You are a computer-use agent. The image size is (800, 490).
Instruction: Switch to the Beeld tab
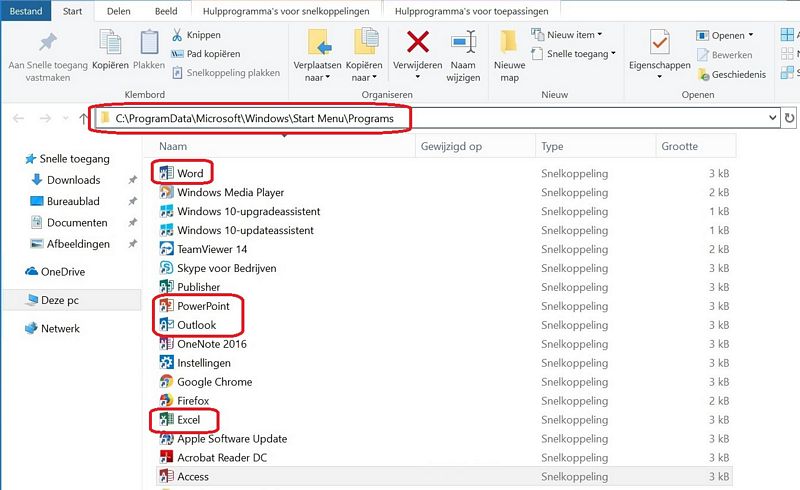coord(166,11)
